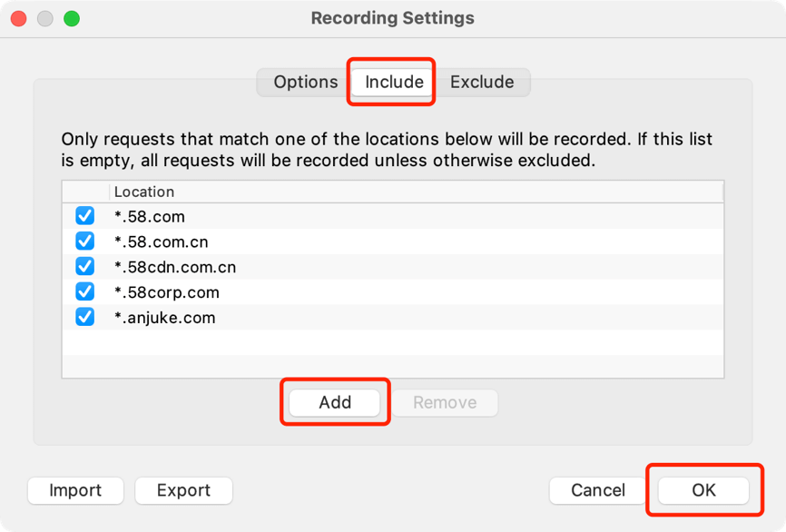This screenshot has width=786, height=532.
Task: Toggle the *.anjuke.com checkbox
Action: point(85,318)
